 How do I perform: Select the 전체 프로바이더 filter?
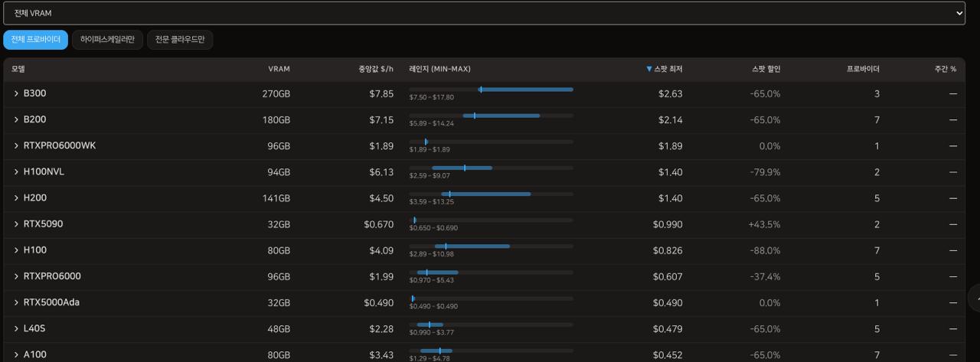(x=36, y=40)
